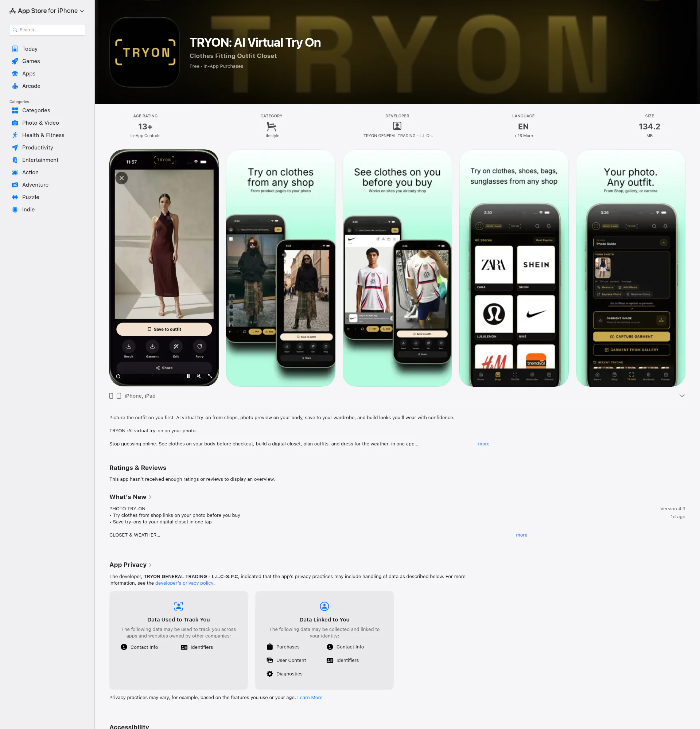700x729 pixels.
Task: Click the Data Linked to You icon
Action: (x=324, y=606)
